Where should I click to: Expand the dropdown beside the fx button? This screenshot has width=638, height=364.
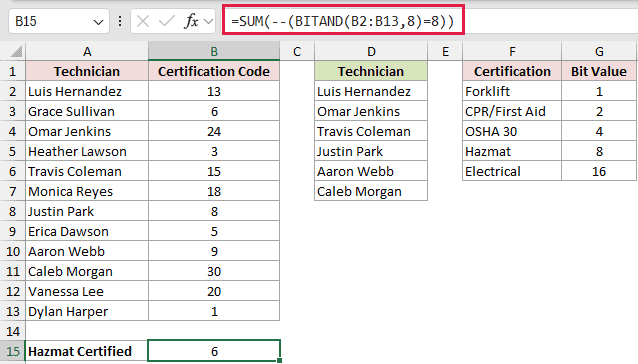pyautogui.click(x=208, y=21)
